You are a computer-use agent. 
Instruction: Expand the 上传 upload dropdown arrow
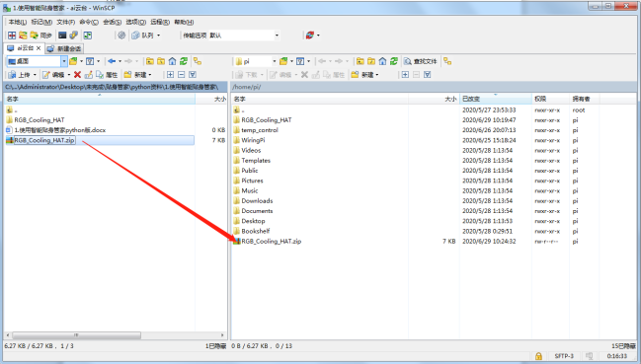35,75
